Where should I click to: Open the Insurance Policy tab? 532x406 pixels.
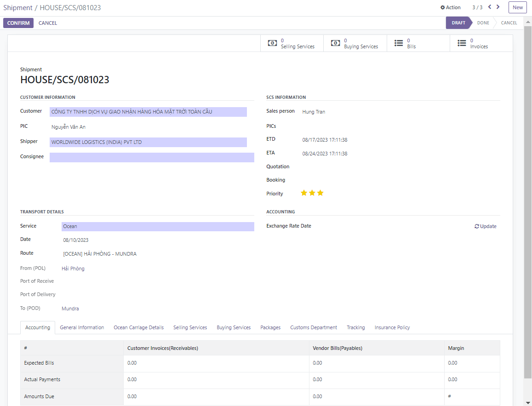(392, 328)
